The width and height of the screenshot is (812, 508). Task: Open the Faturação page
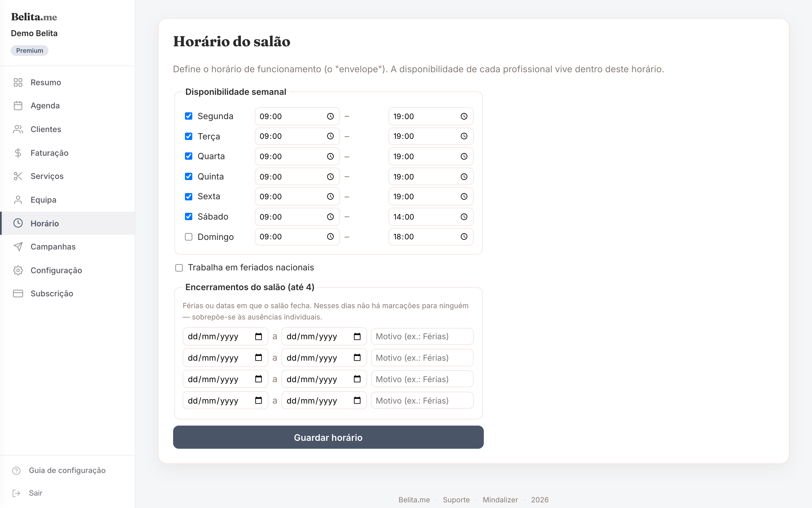(x=67, y=153)
